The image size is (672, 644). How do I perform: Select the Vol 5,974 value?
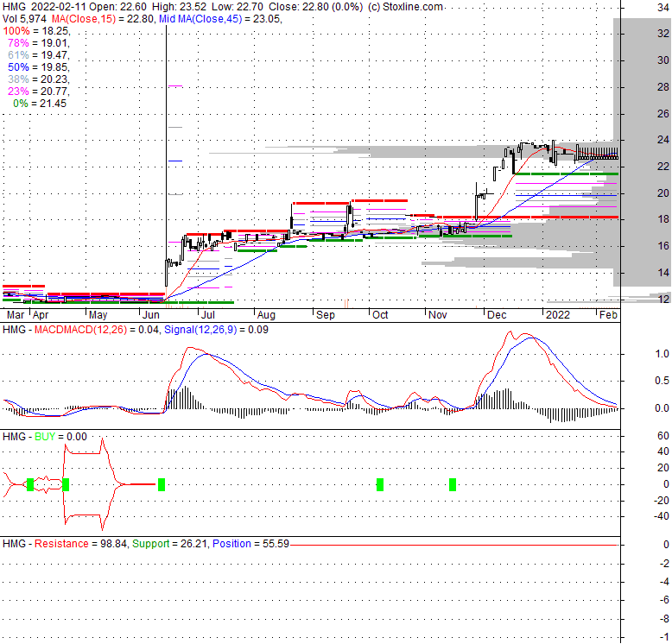coord(24,19)
